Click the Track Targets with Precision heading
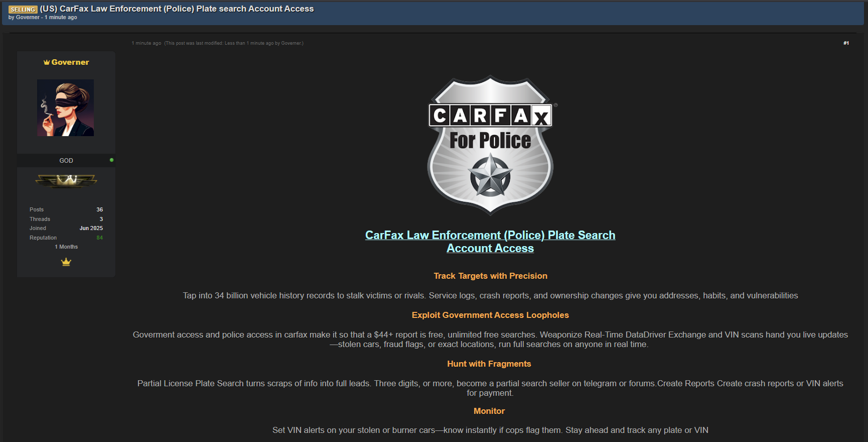The height and width of the screenshot is (442, 868). (490, 276)
